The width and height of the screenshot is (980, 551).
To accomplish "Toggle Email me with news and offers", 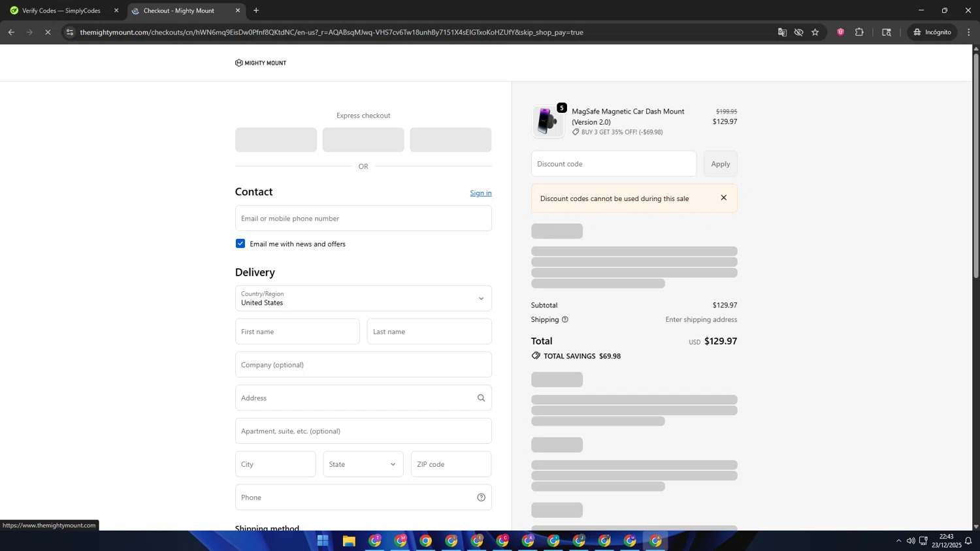I will click(240, 244).
